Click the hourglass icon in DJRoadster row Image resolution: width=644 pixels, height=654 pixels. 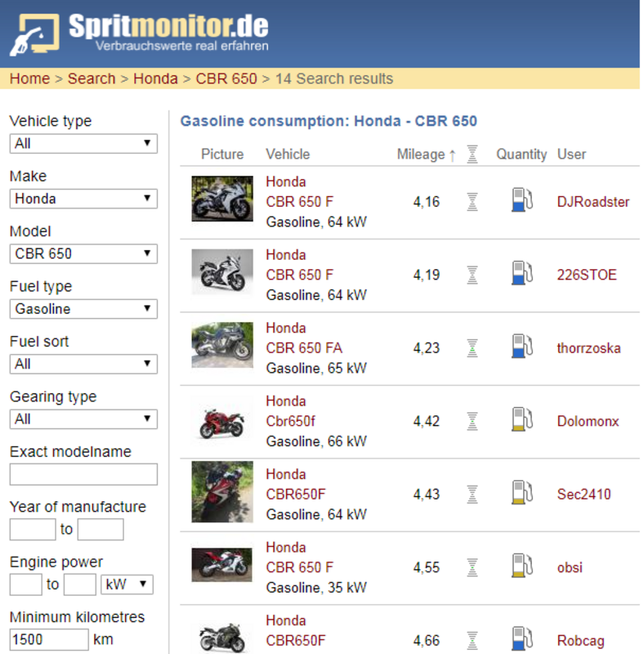click(x=472, y=202)
